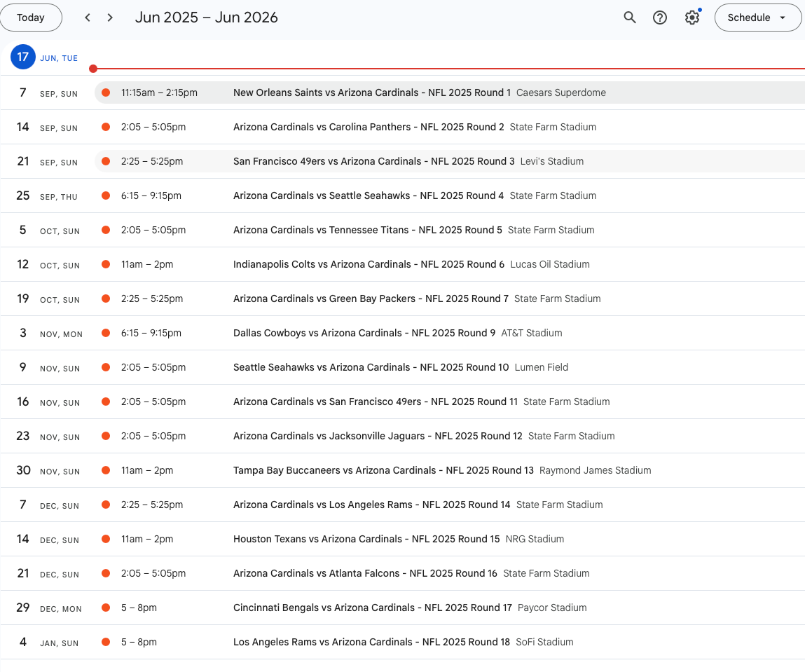
Task: Select the 29 Dec Monday date number
Action: (23, 608)
